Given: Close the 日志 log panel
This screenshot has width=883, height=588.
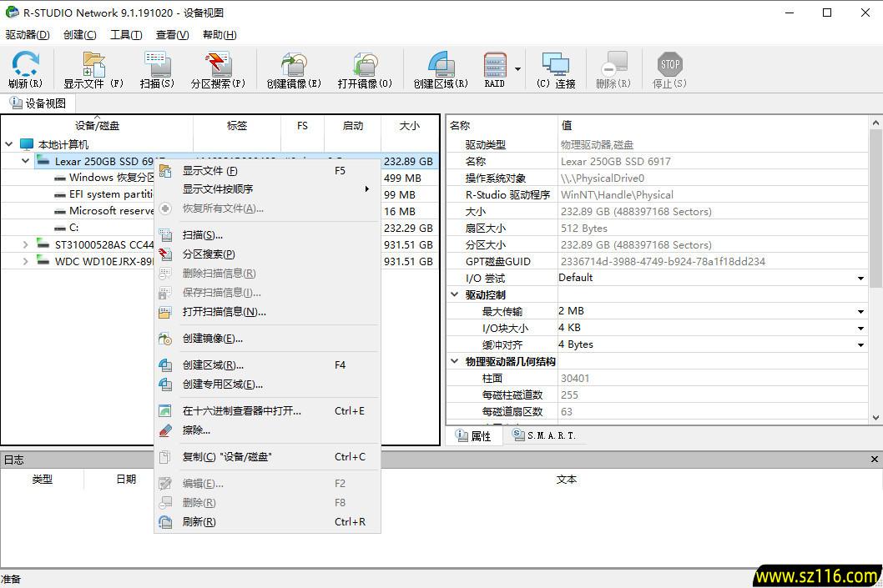Looking at the screenshot, I should pos(875,459).
